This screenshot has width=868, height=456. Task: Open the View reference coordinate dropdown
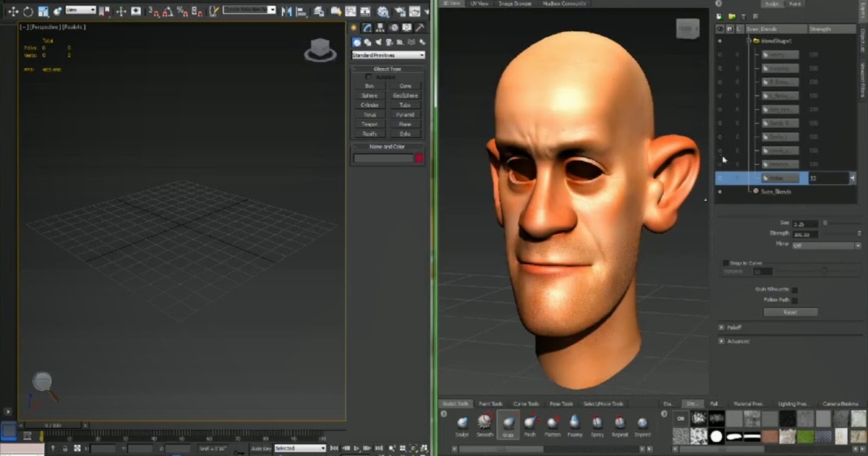pyautogui.click(x=80, y=11)
